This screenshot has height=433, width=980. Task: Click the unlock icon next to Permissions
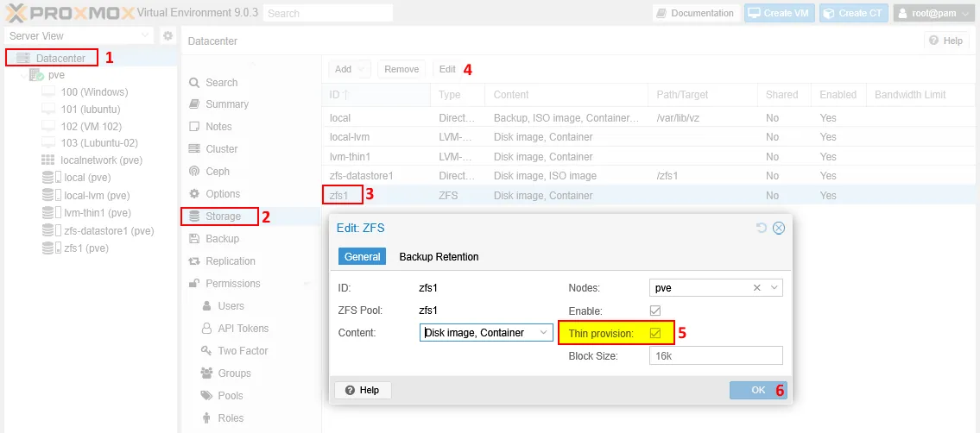pos(194,283)
